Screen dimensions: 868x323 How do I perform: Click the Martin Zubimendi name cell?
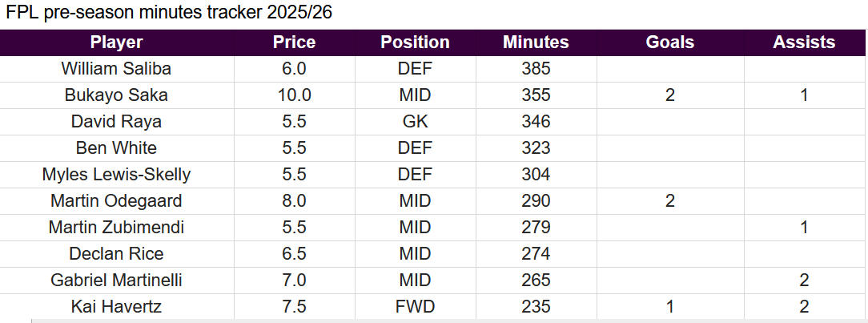tap(117, 228)
